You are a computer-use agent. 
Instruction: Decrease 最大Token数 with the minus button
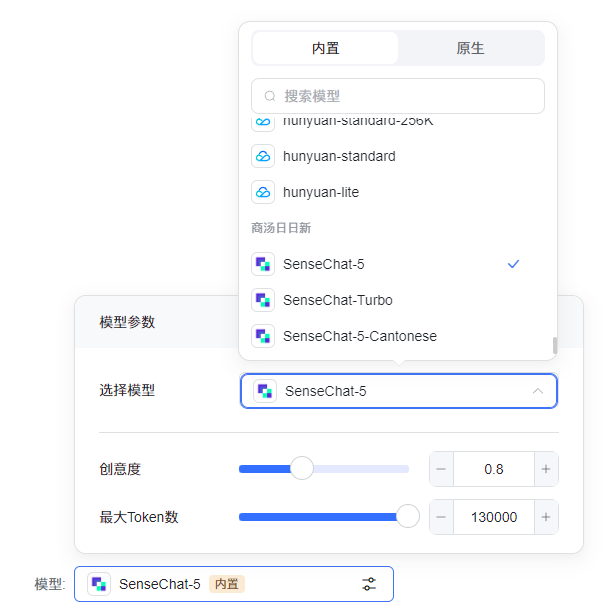(441, 517)
